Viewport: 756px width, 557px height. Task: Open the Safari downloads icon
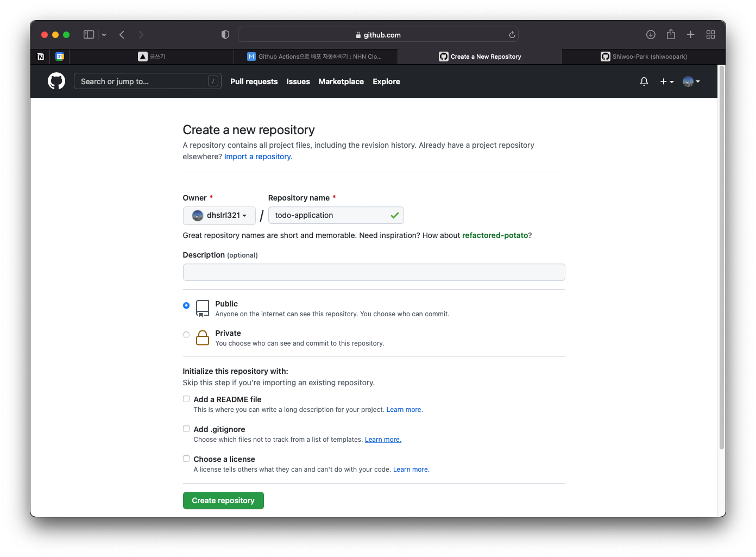[651, 35]
